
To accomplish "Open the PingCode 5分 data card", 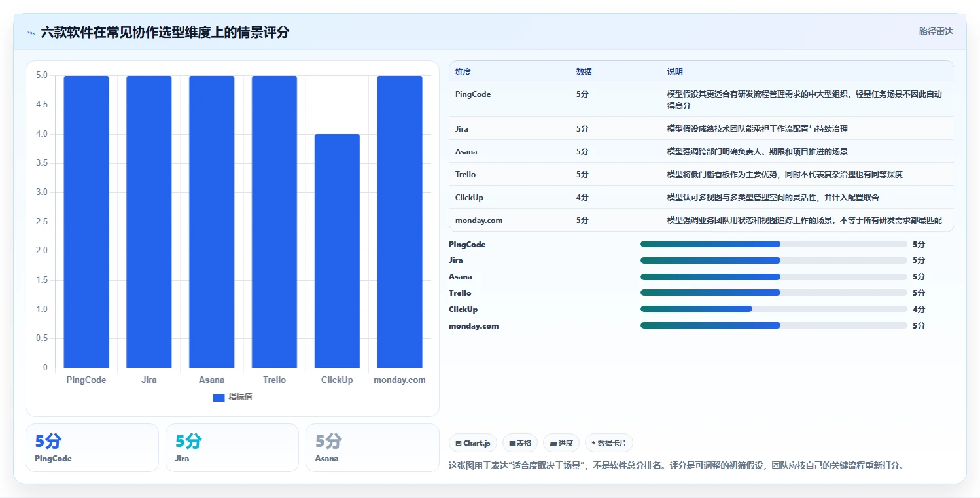I will click(92, 448).
